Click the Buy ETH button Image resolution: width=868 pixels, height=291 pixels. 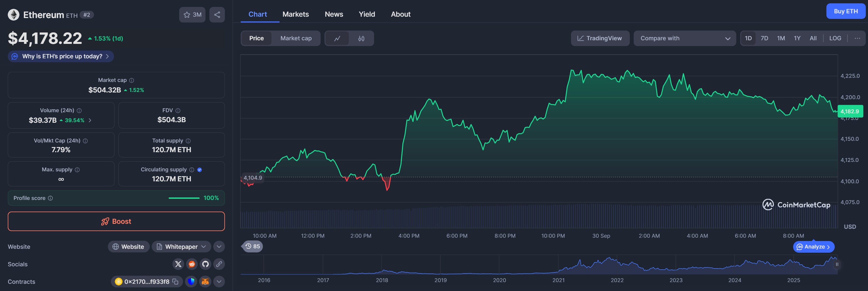pyautogui.click(x=846, y=11)
